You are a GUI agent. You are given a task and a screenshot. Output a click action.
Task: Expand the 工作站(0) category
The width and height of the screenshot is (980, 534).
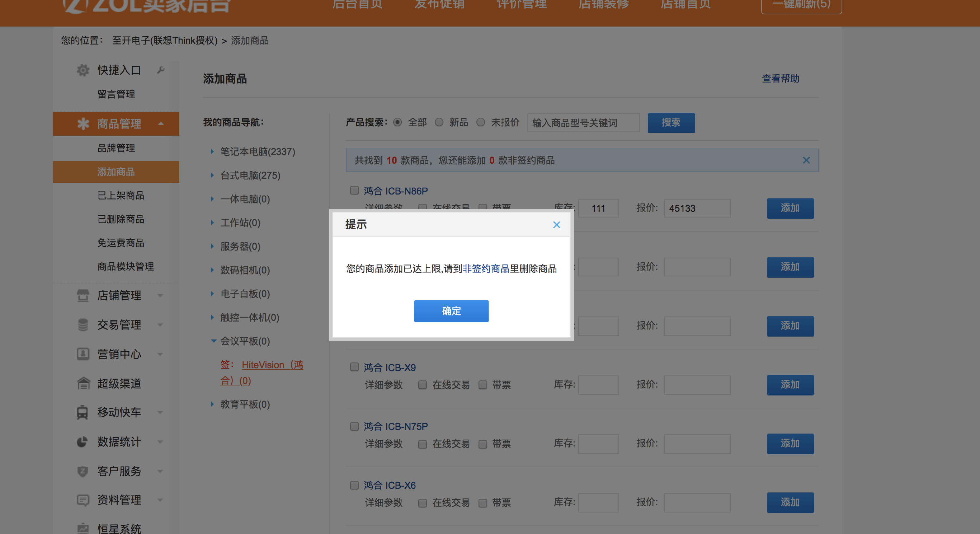(212, 222)
